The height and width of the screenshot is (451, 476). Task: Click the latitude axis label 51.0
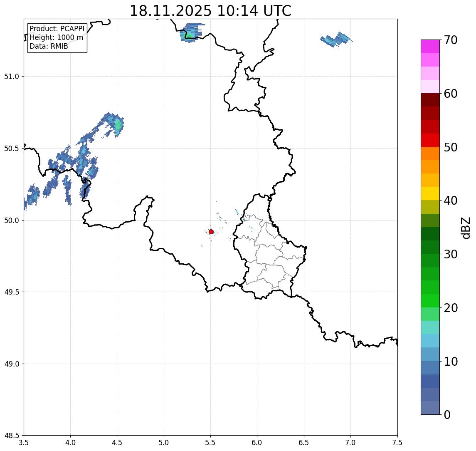click(12, 77)
